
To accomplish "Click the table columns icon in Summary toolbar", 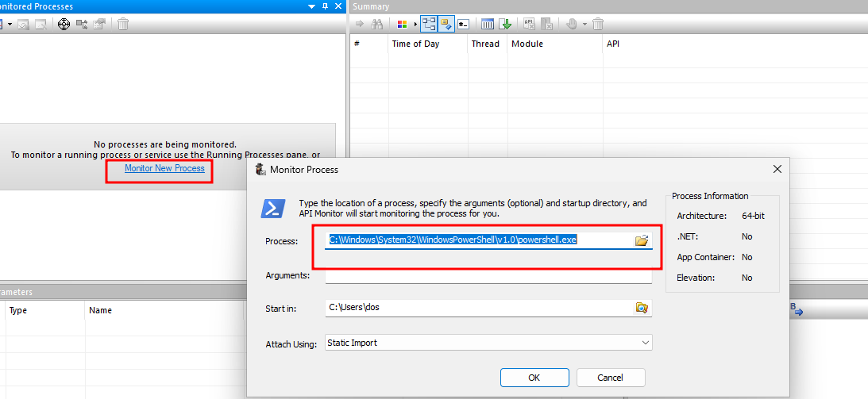I will coord(488,25).
